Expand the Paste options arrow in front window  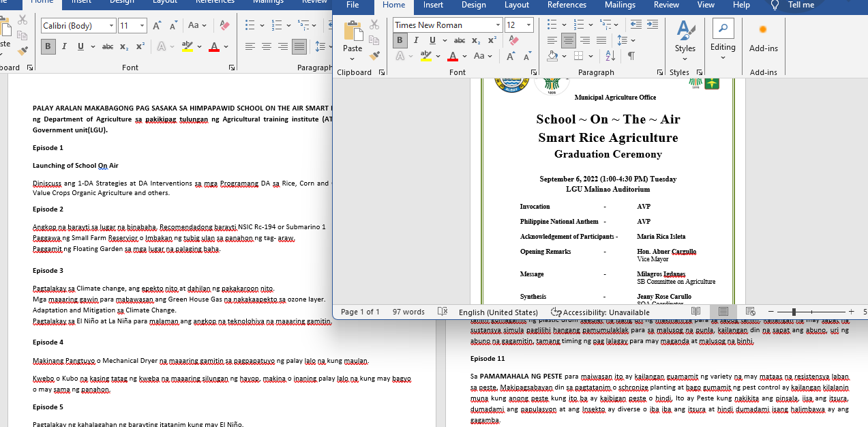(353, 59)
